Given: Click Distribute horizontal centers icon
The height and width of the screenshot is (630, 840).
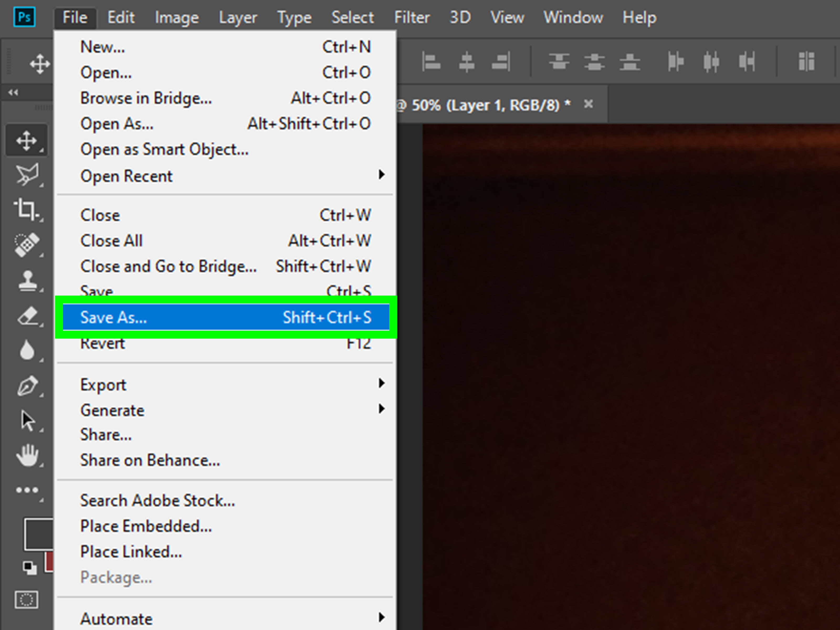Looking at the screenshot, I should 711,61.
